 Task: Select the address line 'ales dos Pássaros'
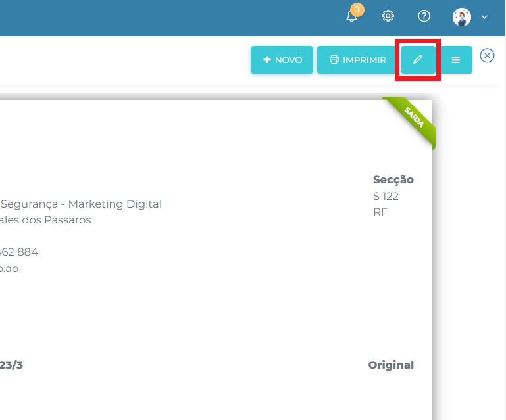(45, 220)
